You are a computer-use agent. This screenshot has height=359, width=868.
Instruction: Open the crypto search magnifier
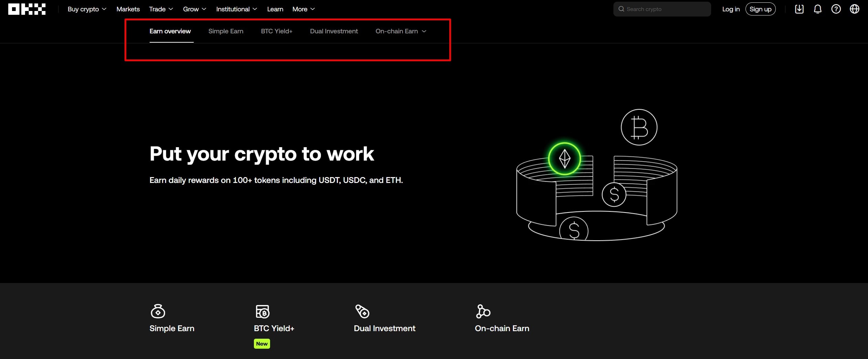pyautogui.click(x=621, y=9)
